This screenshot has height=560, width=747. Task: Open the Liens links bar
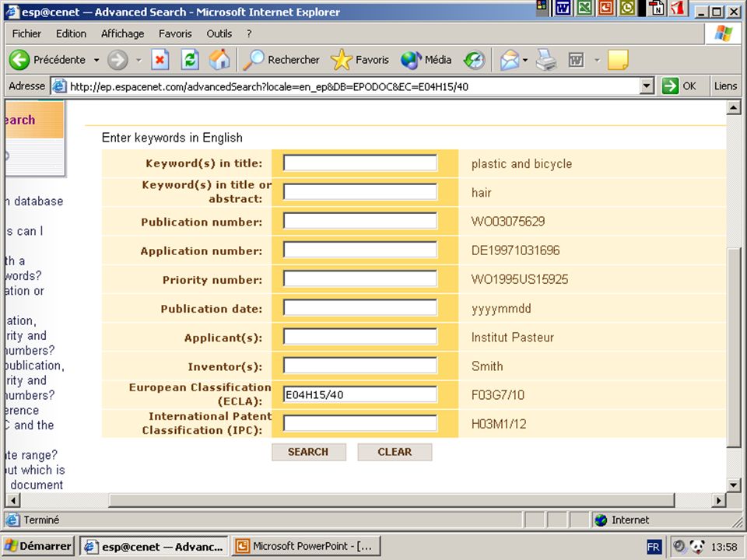pos(725,86)
